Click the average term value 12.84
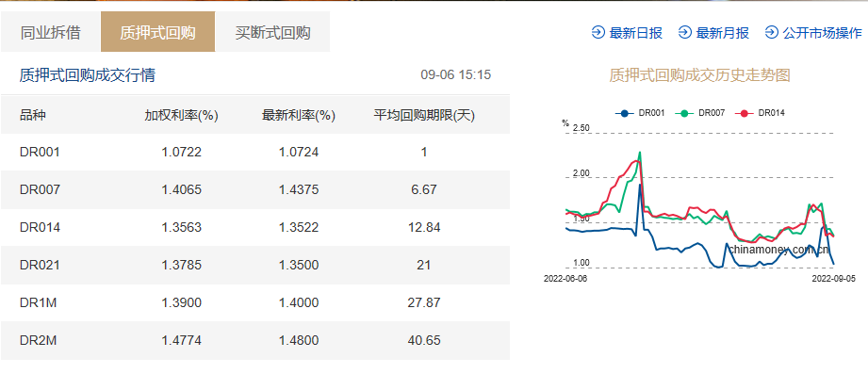The image size is (868, 374). click(424, 227)
